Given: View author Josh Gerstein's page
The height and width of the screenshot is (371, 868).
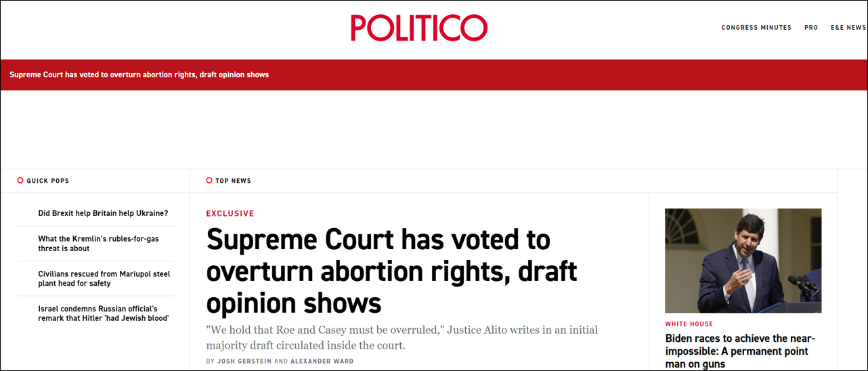Looking at the screenshot, I should coord(244,362).
